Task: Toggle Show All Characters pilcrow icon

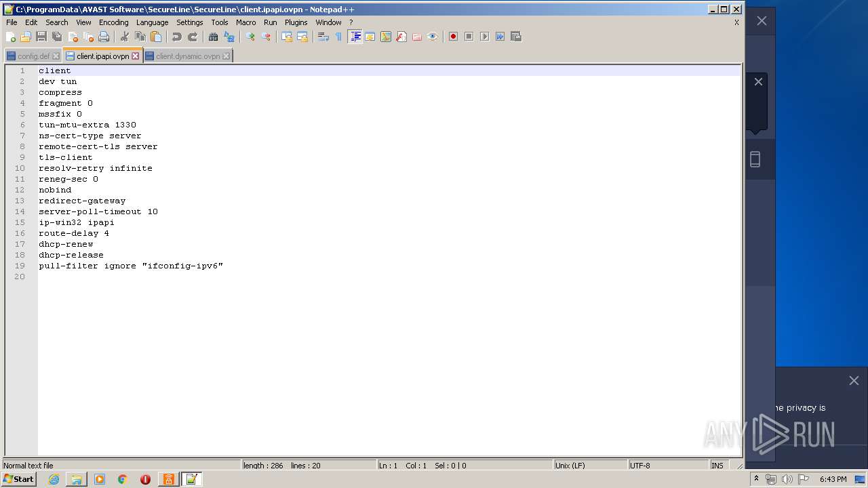Action: pos(339,37)
